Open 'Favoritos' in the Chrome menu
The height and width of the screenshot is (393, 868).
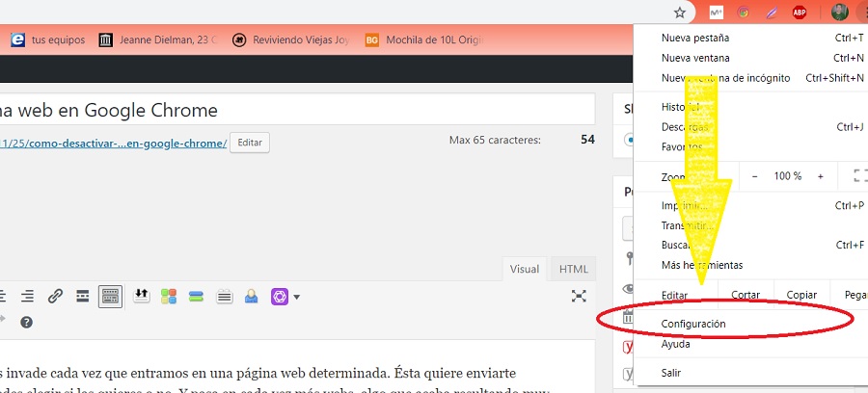751,147
